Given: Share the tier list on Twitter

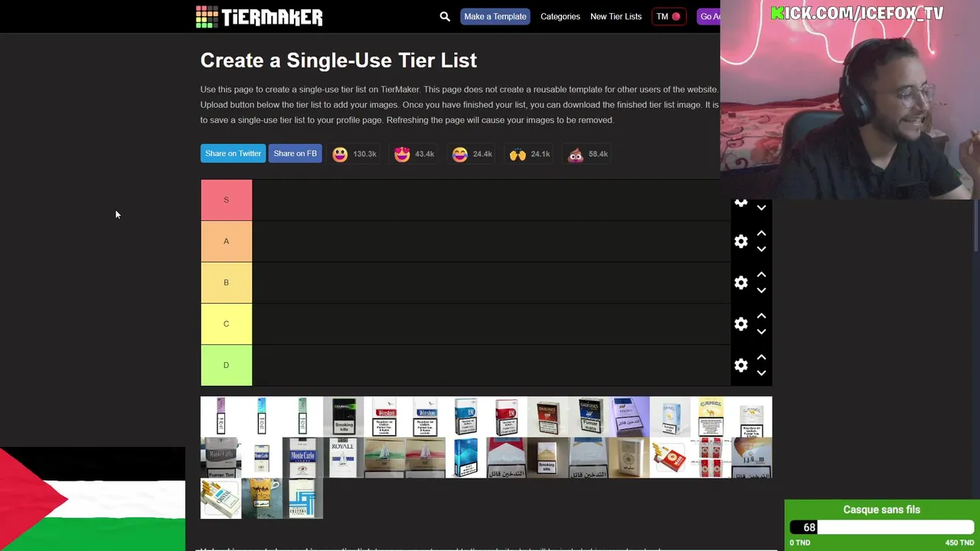Looking at the screenshot, I should click(233, 154).
